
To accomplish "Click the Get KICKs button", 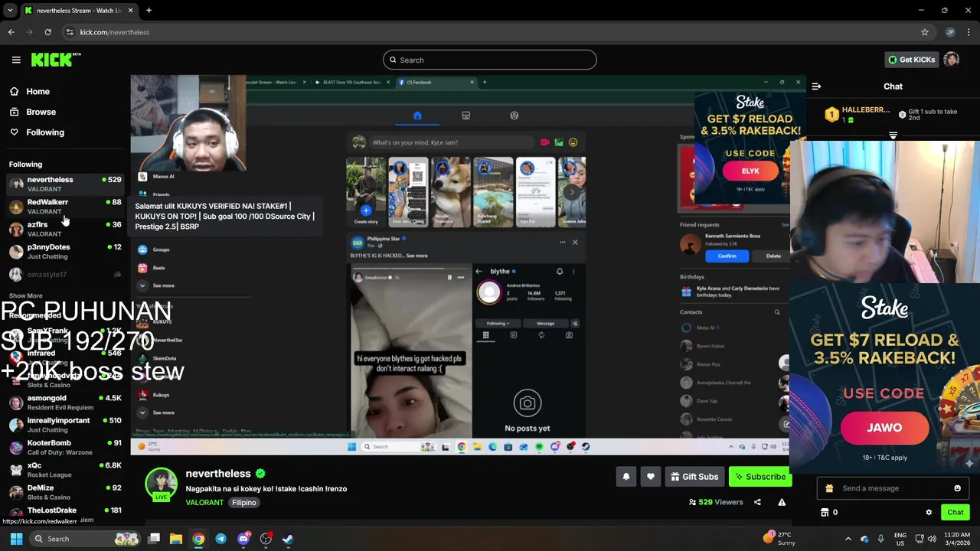I will (911, 60).
